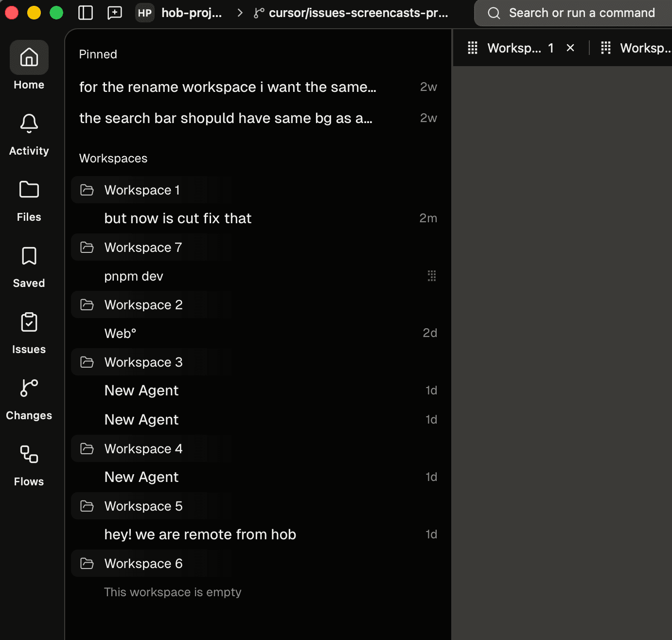Click the folder icon of Workspace 3
672x640 pixels.
(87, 362)
